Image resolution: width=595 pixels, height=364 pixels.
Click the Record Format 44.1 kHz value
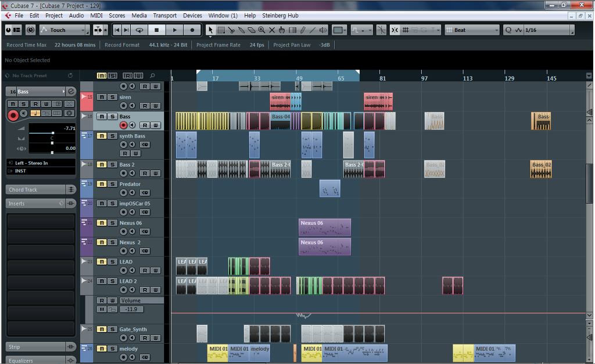pyautogui.click(x=168, y=45)
